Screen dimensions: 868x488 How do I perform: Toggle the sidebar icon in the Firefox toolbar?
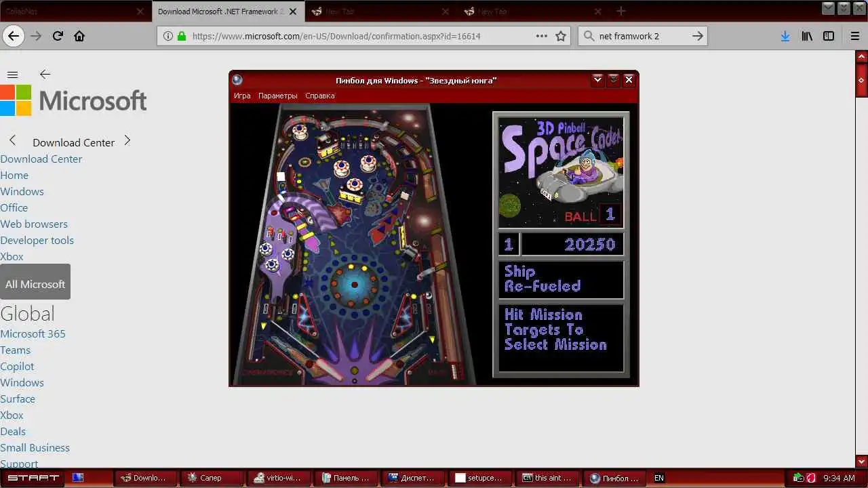click(829, 36)
